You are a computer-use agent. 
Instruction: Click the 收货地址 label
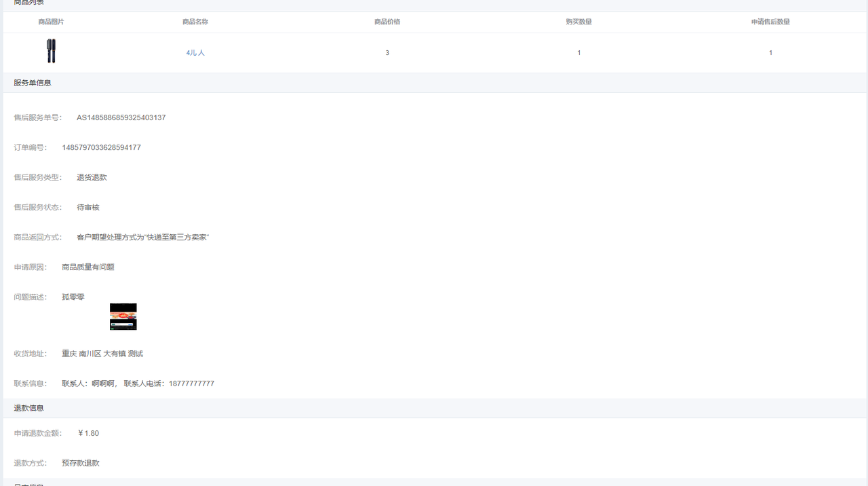click(31, 354)
